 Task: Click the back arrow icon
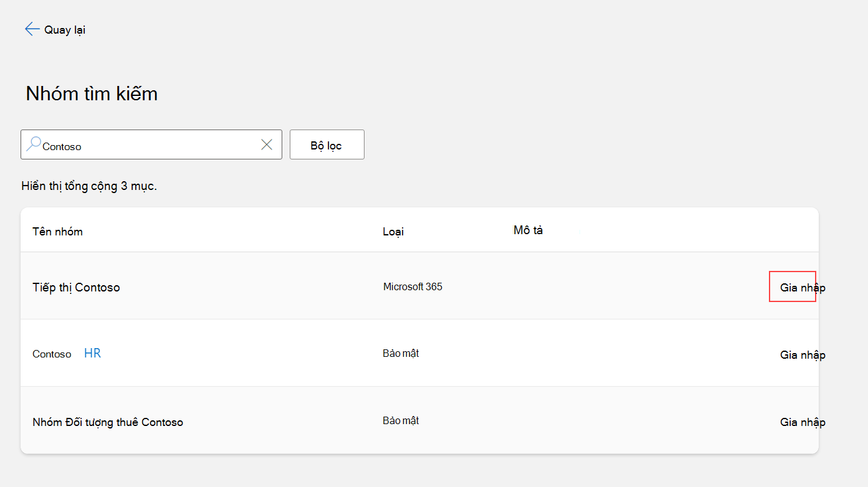coord(32,29)
